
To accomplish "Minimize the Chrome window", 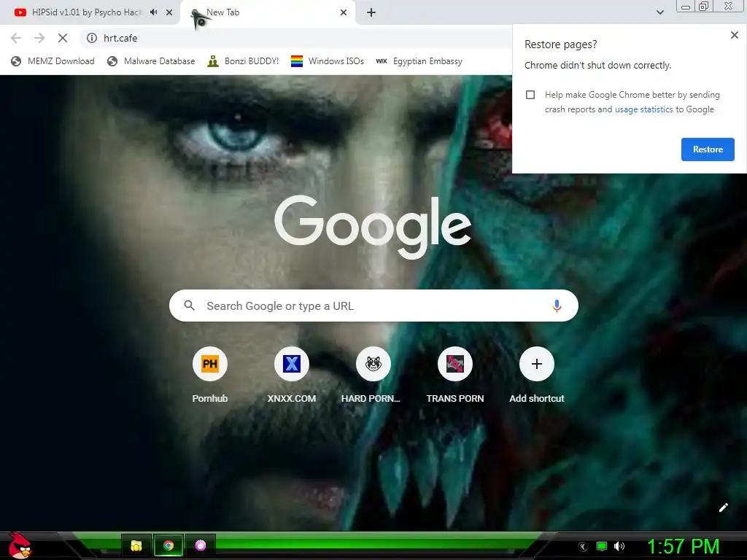I will (686, 7).
